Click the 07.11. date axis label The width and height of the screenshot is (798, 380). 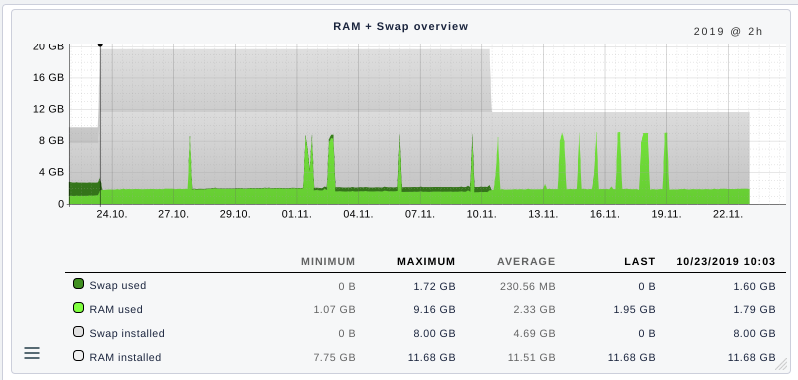[x=420, y=214]
